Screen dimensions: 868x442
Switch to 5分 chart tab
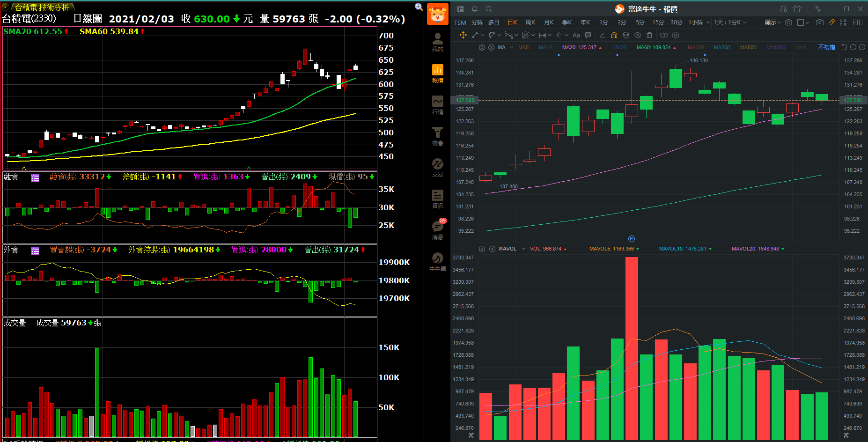640,22
